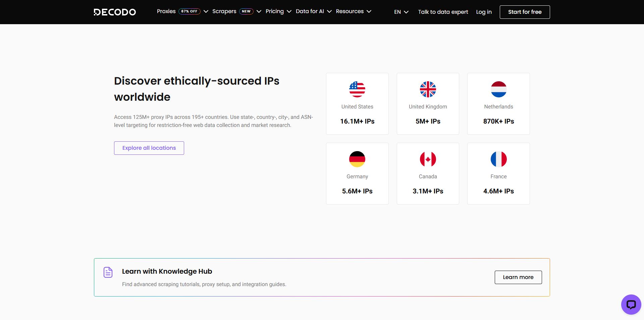Select the France flag icon
This screenshot has width=644, height=320.
tap(498, 159)
